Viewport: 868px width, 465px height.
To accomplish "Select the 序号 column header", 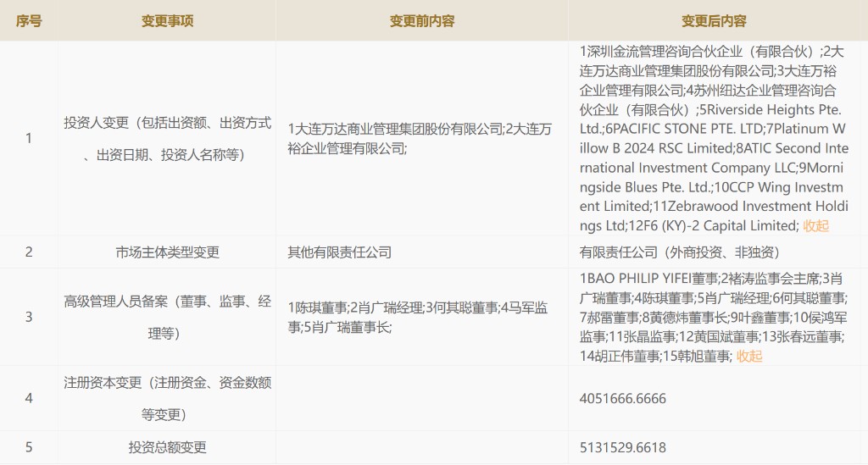I will (x=29, y=21).
